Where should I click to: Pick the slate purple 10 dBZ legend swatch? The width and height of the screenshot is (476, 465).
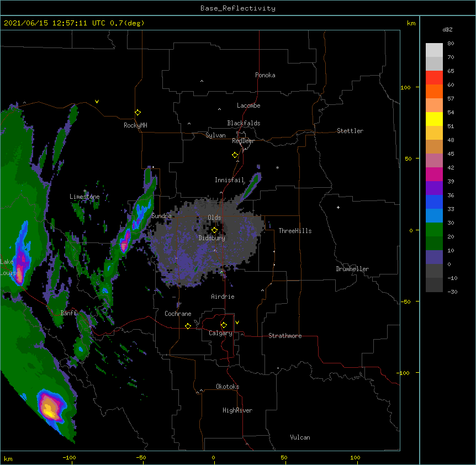pyautogui.click(x=434, y=257)
